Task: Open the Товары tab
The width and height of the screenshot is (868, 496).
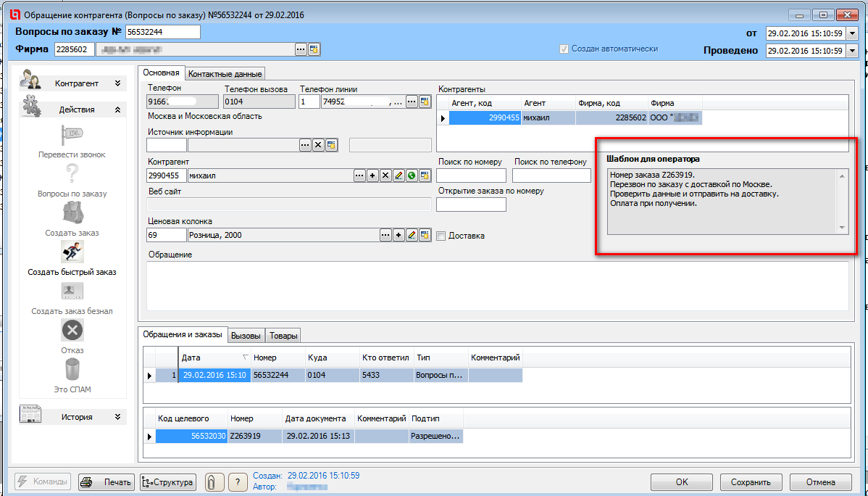Action: 283,335
